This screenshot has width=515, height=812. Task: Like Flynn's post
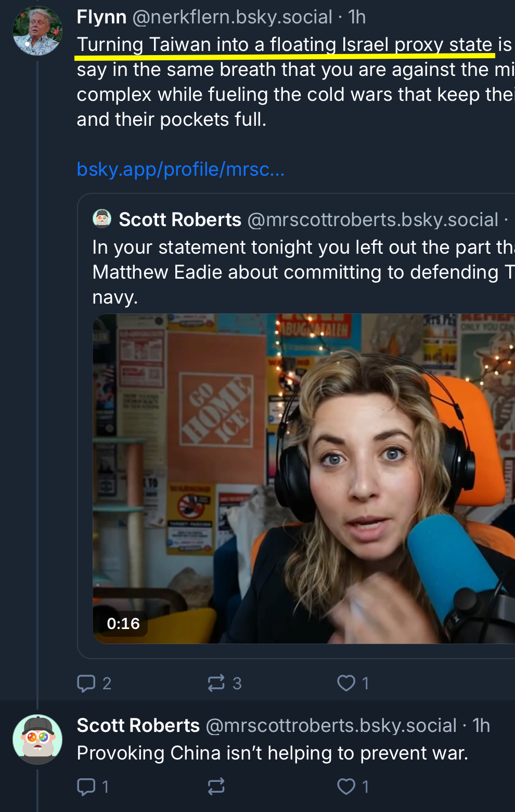346,683
